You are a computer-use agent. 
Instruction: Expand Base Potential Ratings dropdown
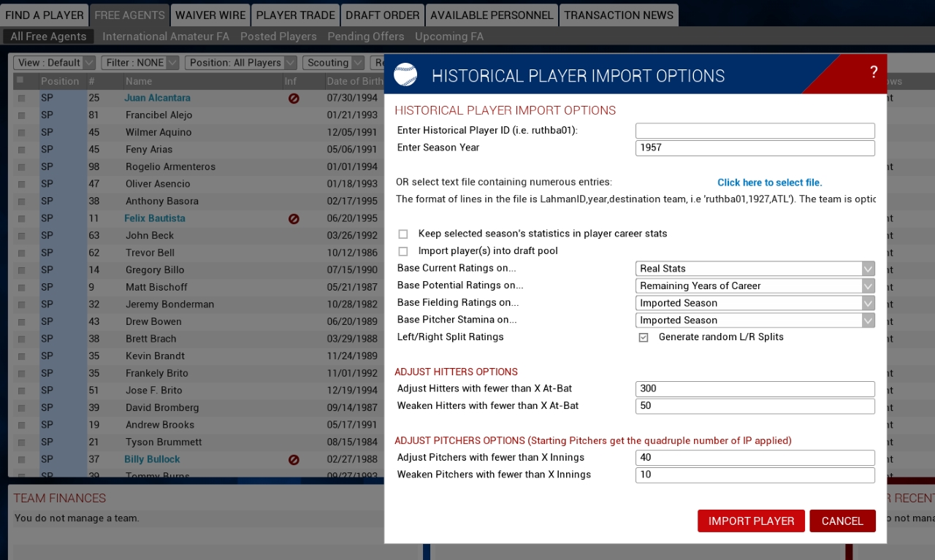coord(755,285)
